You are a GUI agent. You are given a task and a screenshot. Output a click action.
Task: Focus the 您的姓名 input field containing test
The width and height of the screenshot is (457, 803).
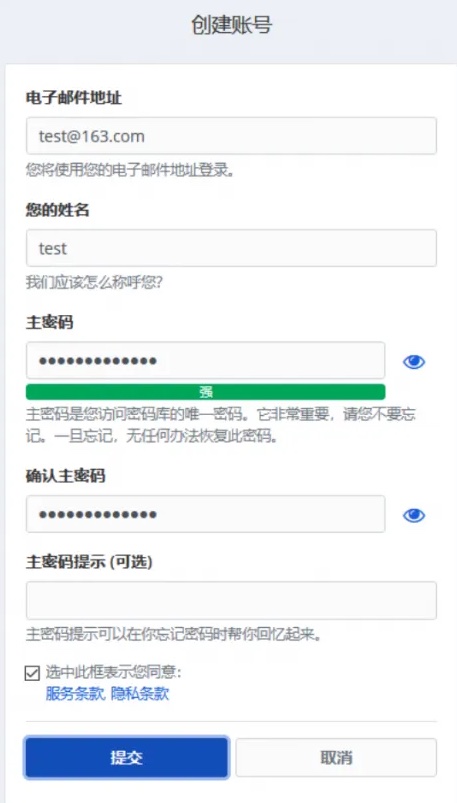[231, 248]
